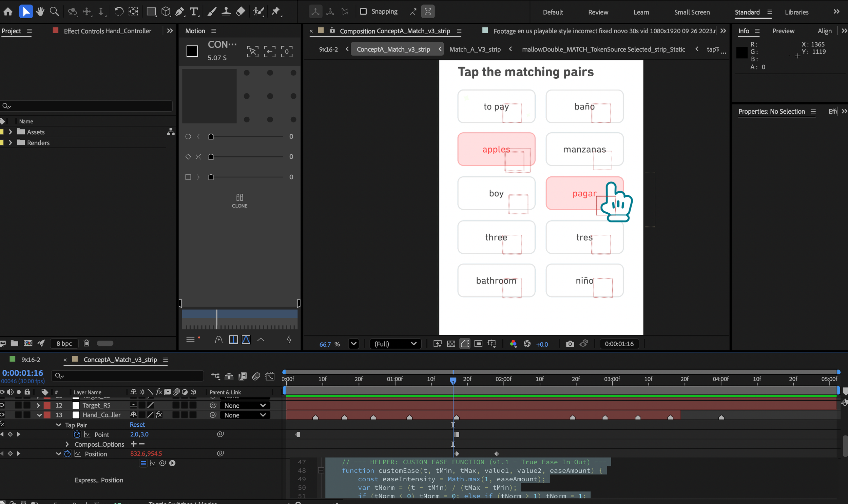Screen dimensions: 848x504
Task: Switch to the Review workspace
Action: [x=598, y=12]
